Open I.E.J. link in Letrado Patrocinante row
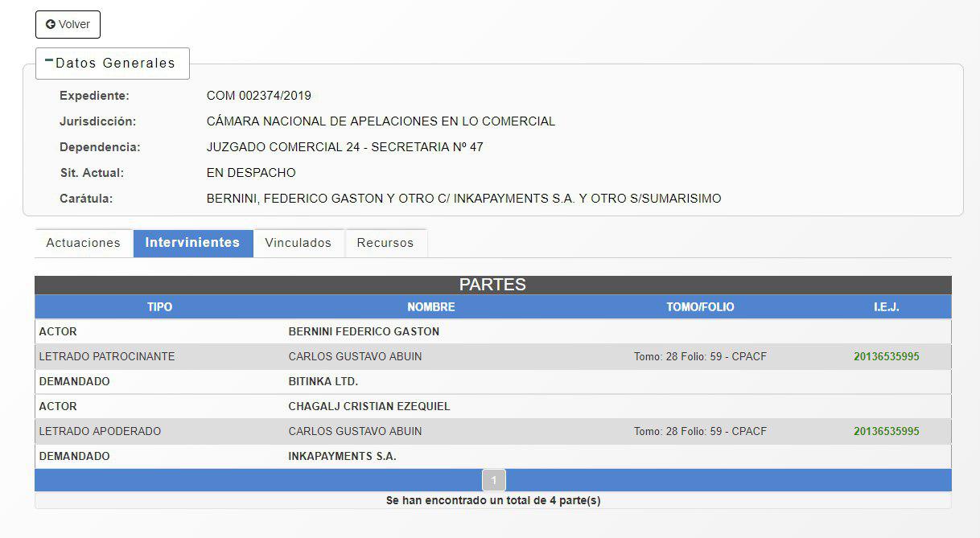This screenshot has height=538, width=980. tap(886, 356)
